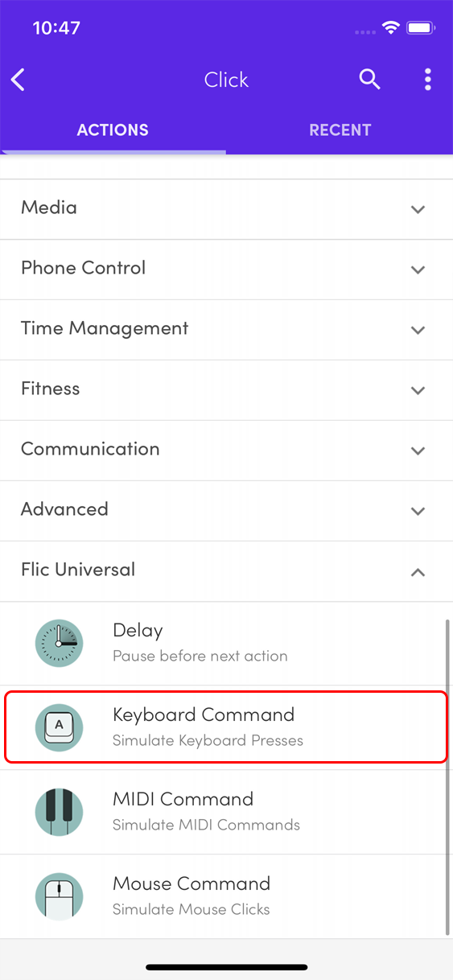Open the search magnifier icon
The image size is (453, 980).
click(x=369, y=79)
